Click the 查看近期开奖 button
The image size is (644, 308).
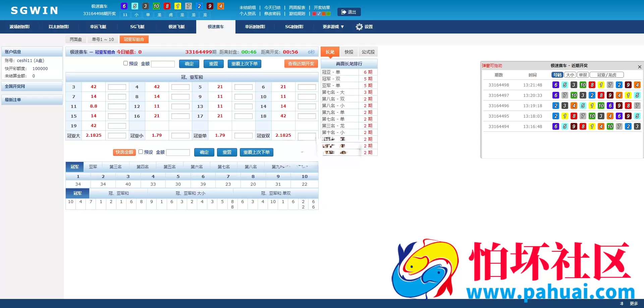pos(301,64)
